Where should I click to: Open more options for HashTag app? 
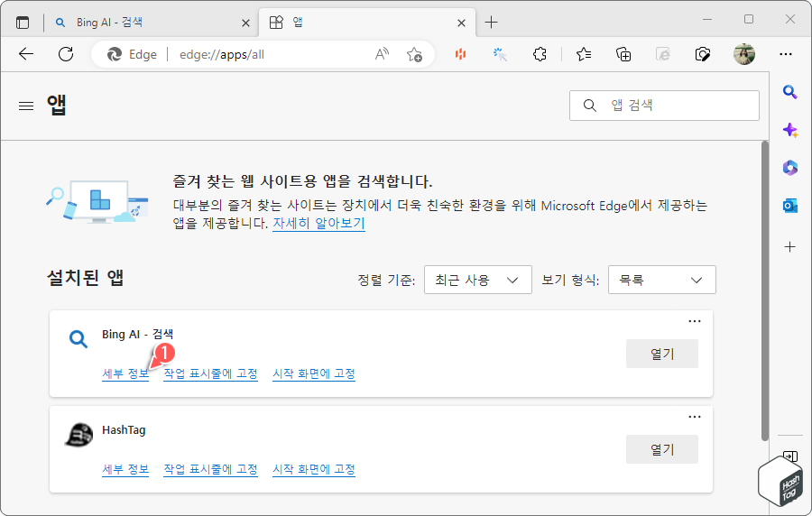tap(695, 417)
